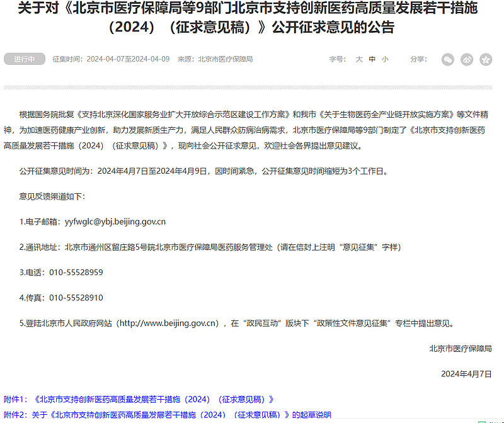The height and width of the screenshot is (423, 504).
Task: Click the mailing address line 通讯地址
Action: [210, 247]
